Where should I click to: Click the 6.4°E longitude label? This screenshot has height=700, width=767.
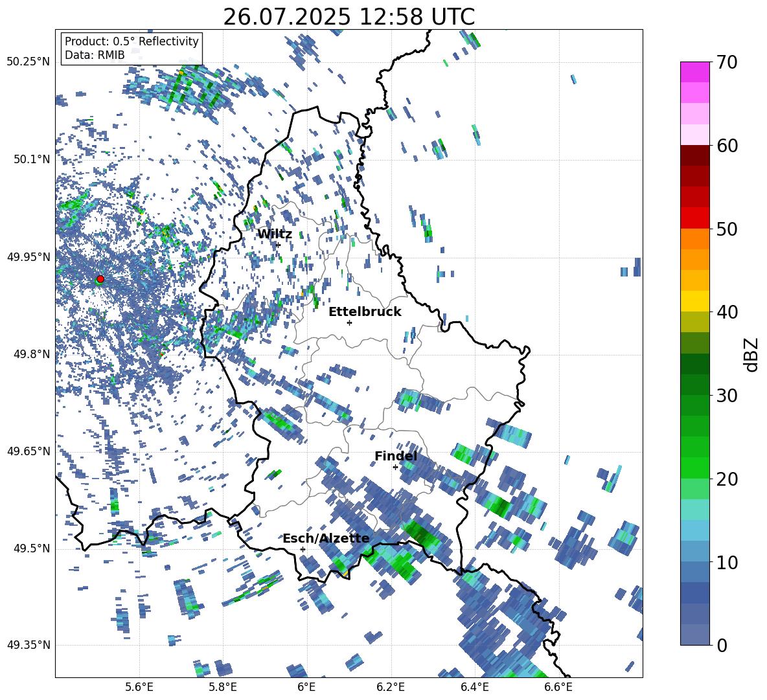pos(474,687)
